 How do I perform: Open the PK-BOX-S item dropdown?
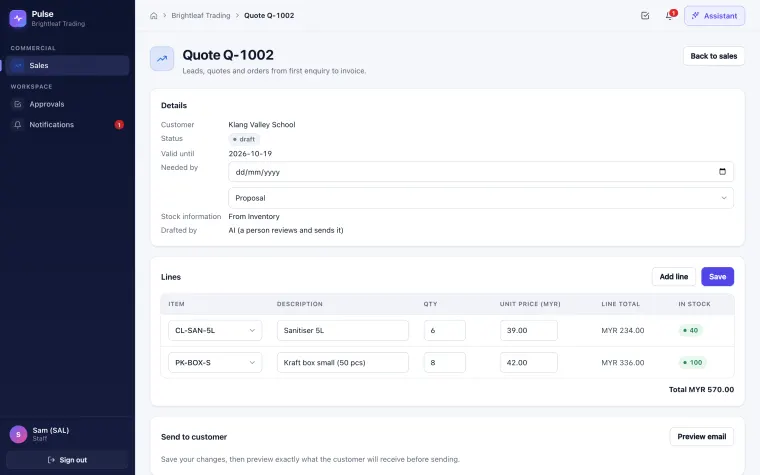[215, 363]
